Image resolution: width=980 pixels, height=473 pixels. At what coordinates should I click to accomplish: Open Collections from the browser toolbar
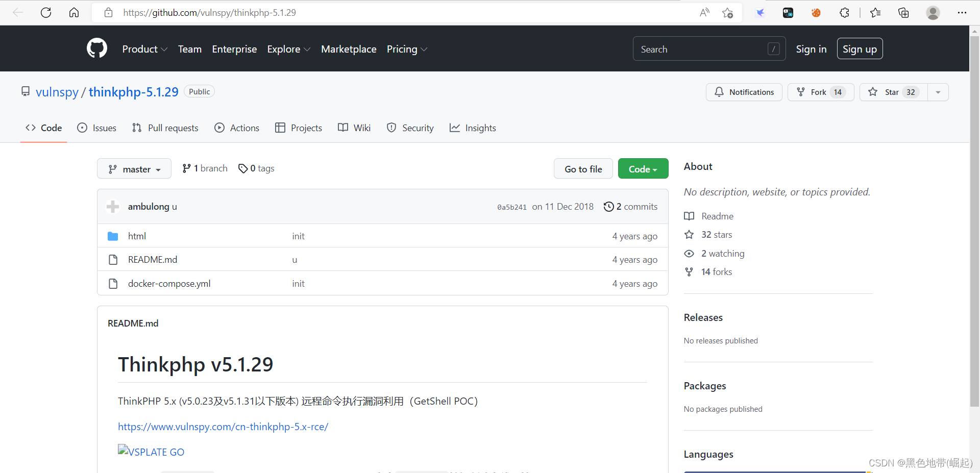pos(903,12)
